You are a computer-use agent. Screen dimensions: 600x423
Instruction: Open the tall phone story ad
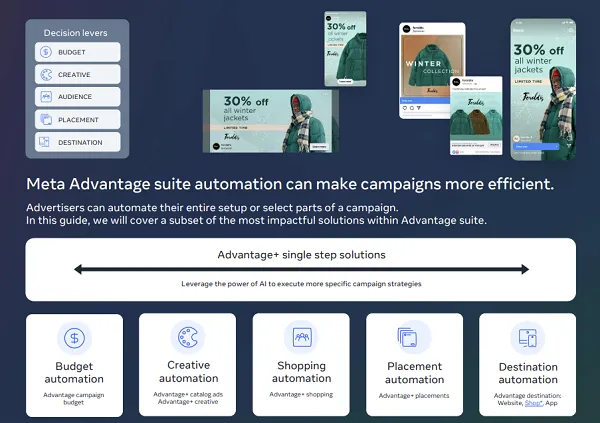543,90
